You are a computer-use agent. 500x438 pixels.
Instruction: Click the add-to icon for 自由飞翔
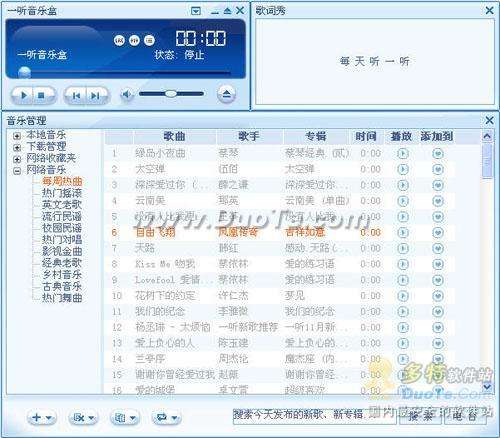coord(438,232)
